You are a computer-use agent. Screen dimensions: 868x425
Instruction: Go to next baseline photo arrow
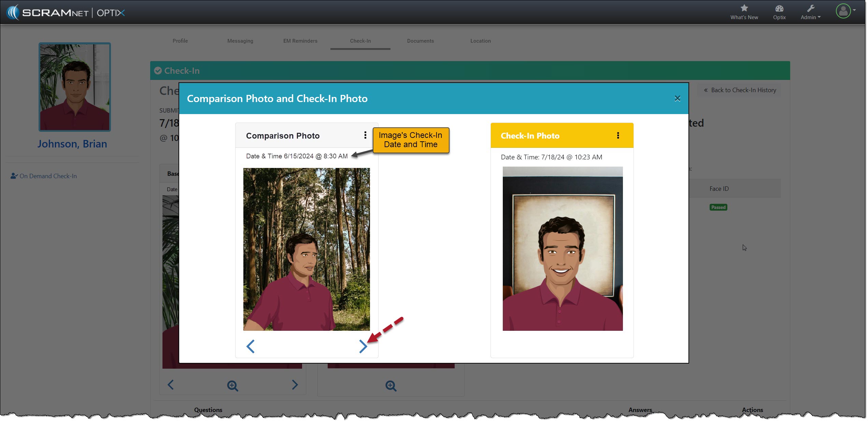(295, 385)
